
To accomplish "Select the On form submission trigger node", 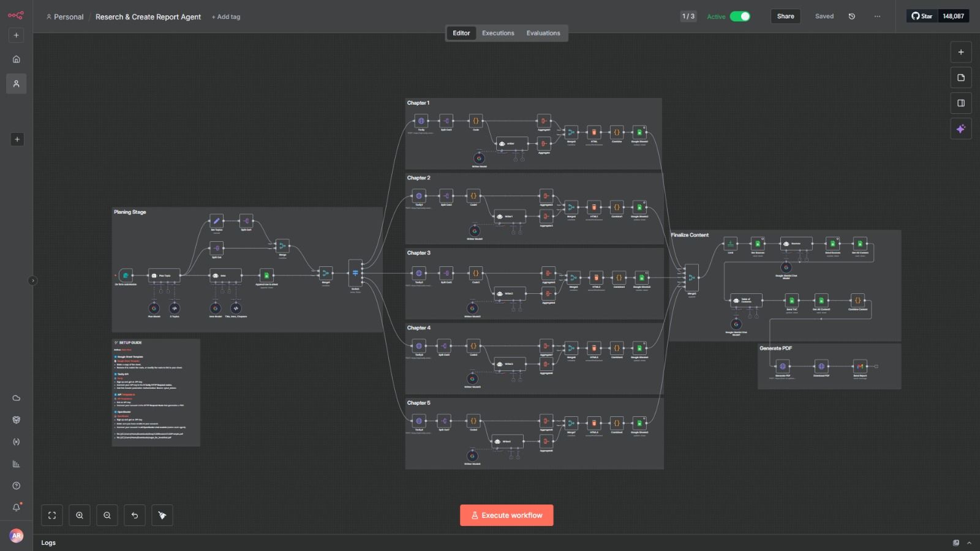I will pyautogui.click(x=126, y=275).
